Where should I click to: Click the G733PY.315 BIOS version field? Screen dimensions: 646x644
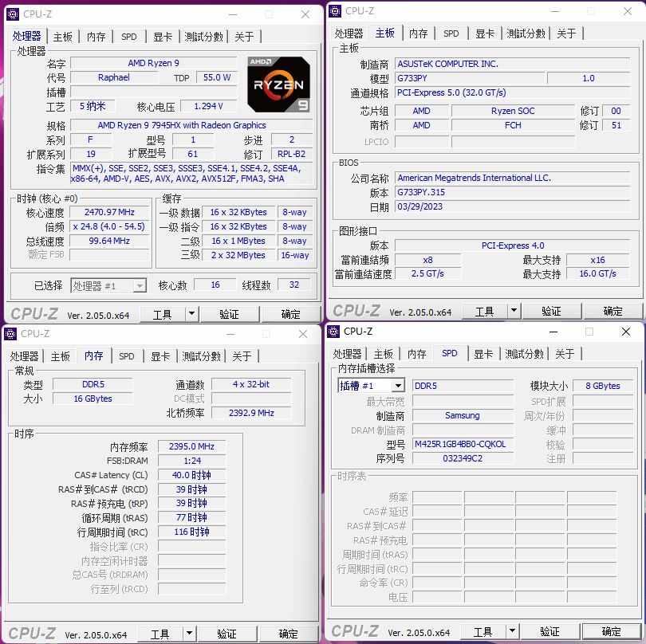pyautogui.click(x=513, y=192)
